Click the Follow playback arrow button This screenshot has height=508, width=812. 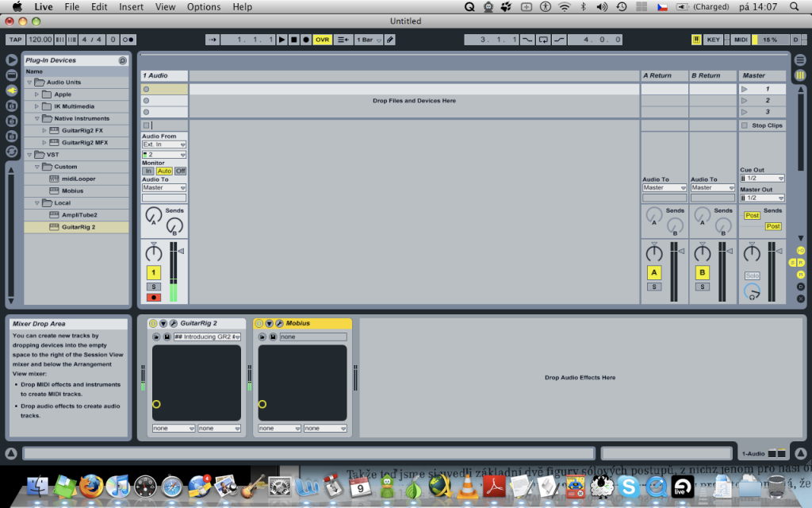pos(213,40)
